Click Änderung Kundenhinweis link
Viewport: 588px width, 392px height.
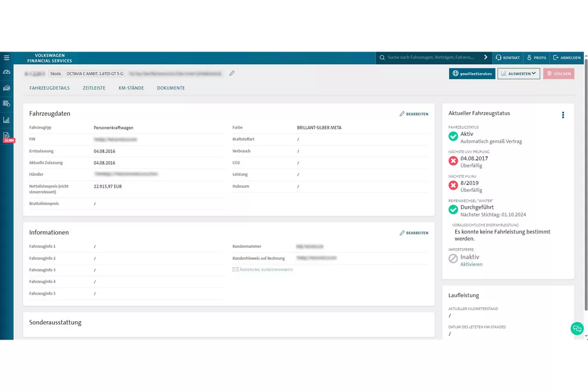pos(263,270)
